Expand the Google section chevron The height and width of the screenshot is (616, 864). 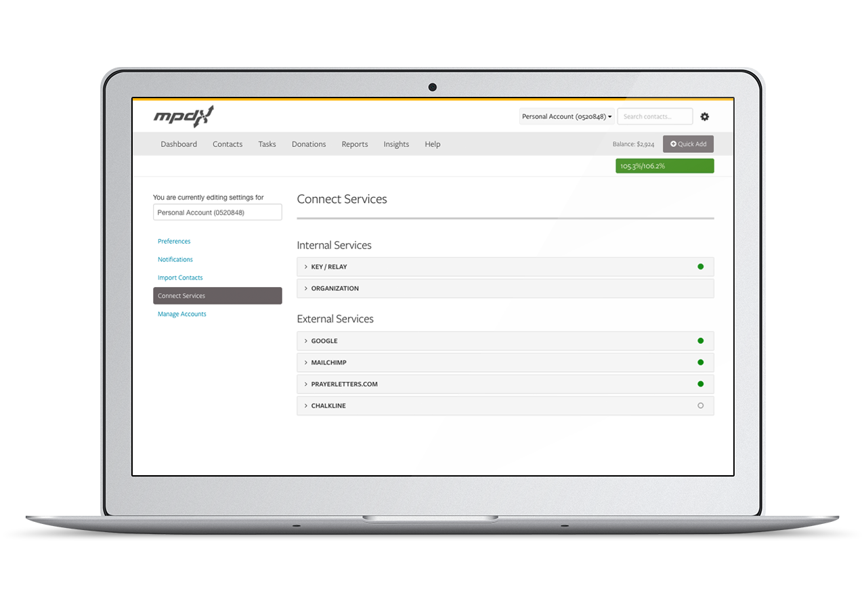click(x=306, y=340)
